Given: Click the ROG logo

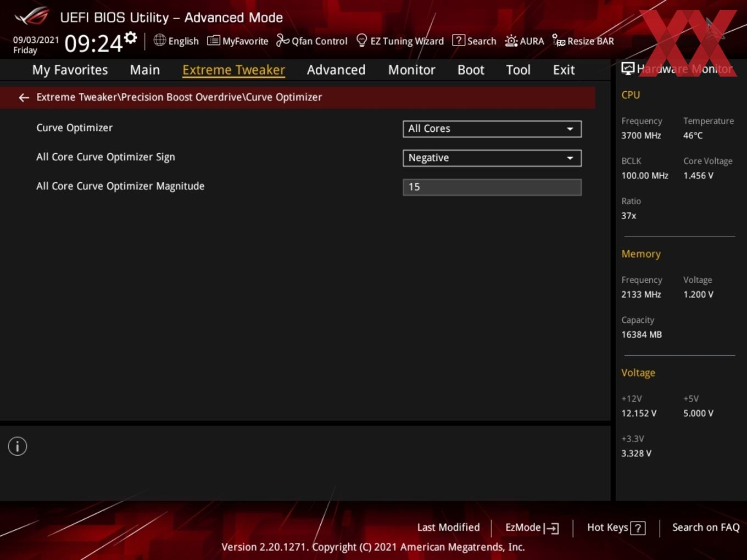Looking at the screenshot, I should 32,16.
